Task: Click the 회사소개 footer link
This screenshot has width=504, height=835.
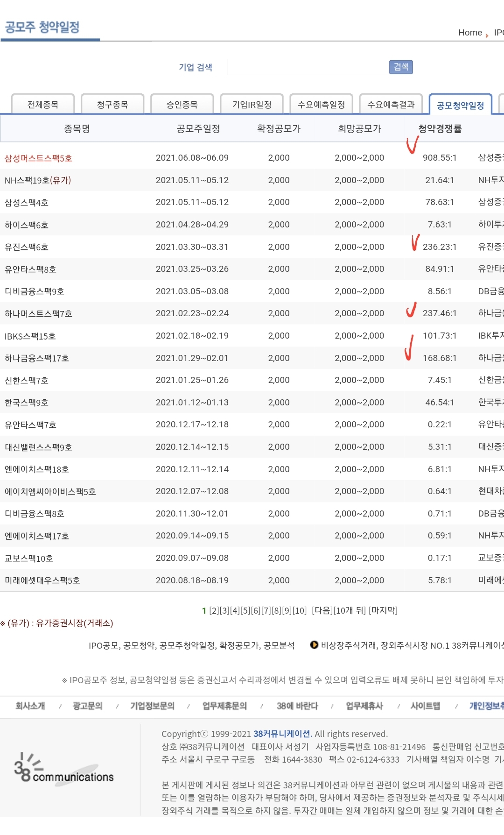Action: 30,706
